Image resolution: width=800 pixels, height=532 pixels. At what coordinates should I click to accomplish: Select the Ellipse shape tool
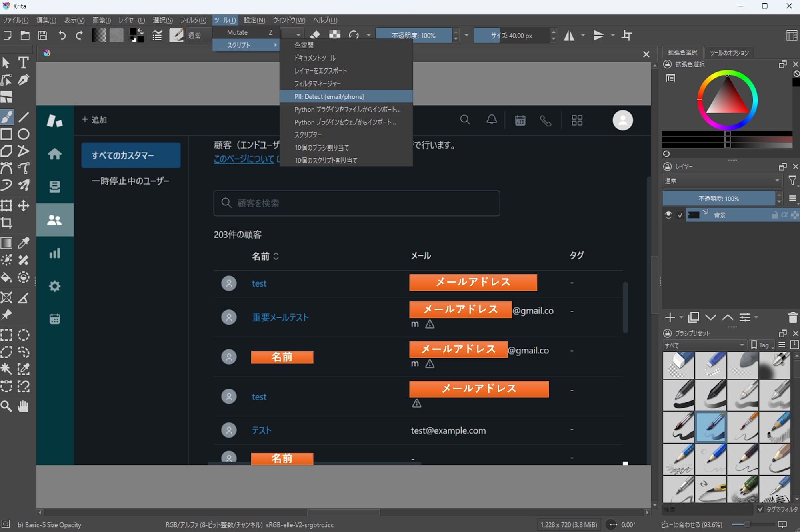coord(24,134)
